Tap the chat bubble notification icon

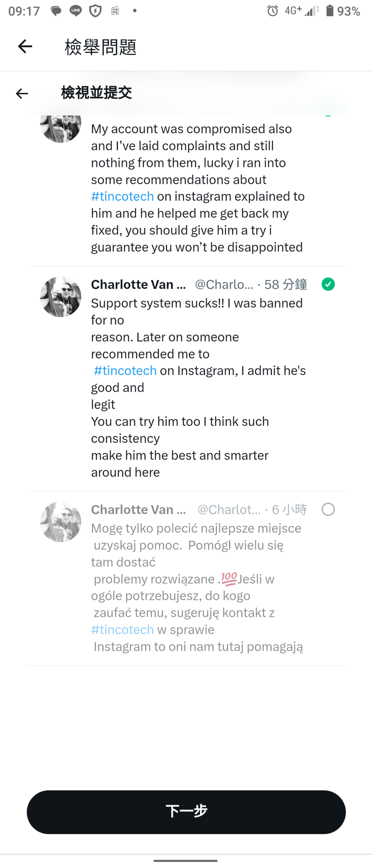pos(56,11)
